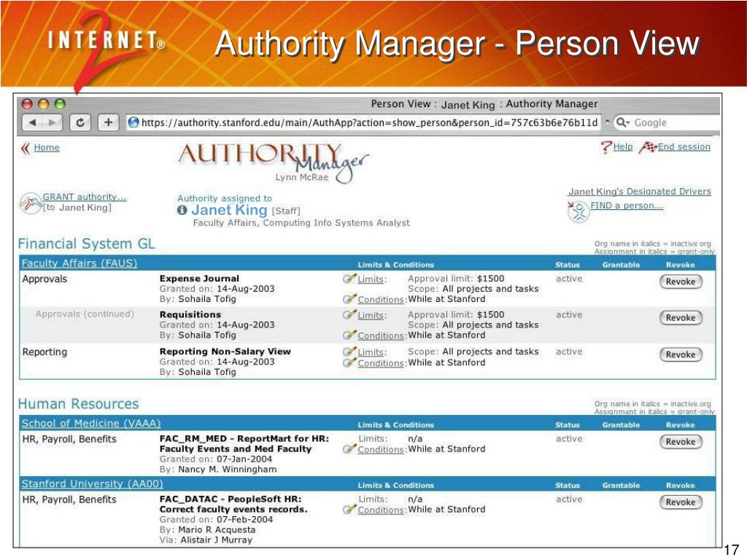Click the browser back arrow button
Image resolution: width=747 pixels, height=560 pixels.
coord(33,122)
